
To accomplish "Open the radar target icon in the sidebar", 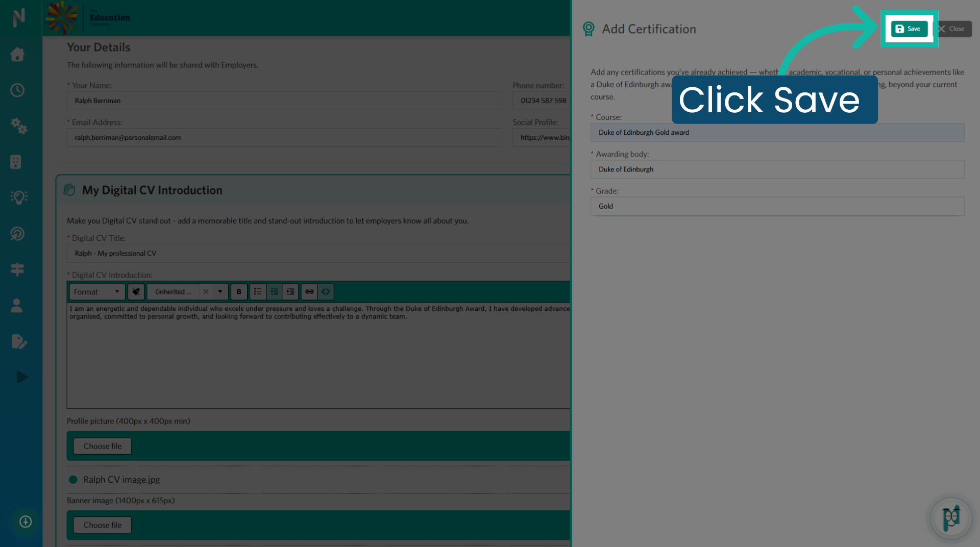I will 17,234.
